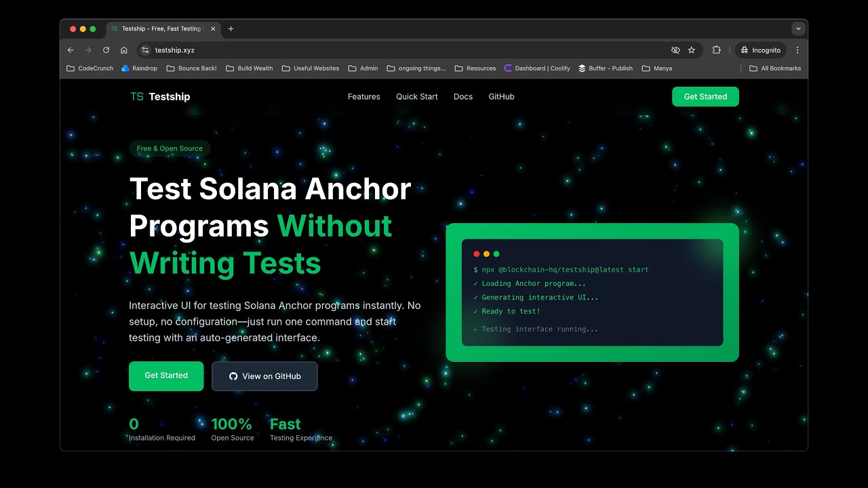Click the 'Fast' Testing Experience stat
The width and height of the screenshot is (868, 488).
(301, 430)
